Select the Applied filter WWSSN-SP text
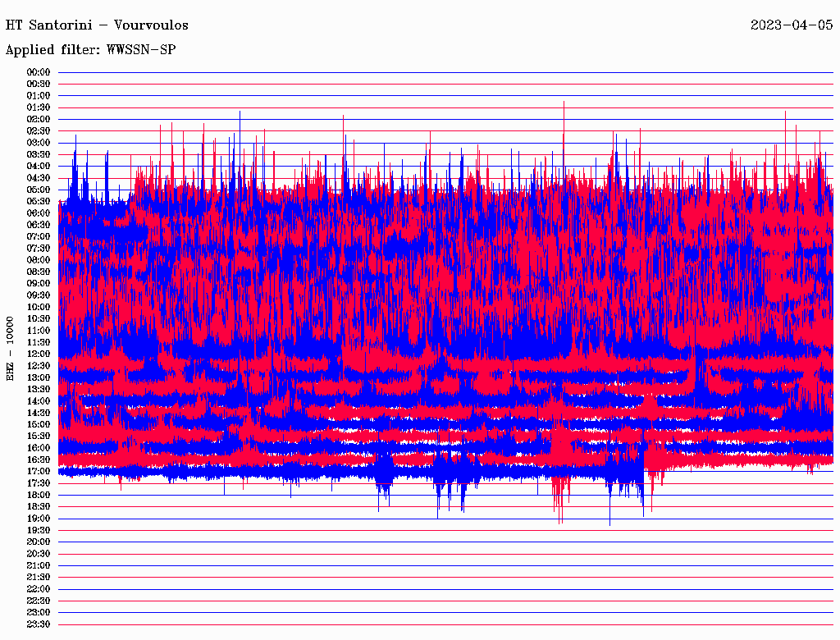Viewport: 840px width, 640px height. tap(90, 50)
